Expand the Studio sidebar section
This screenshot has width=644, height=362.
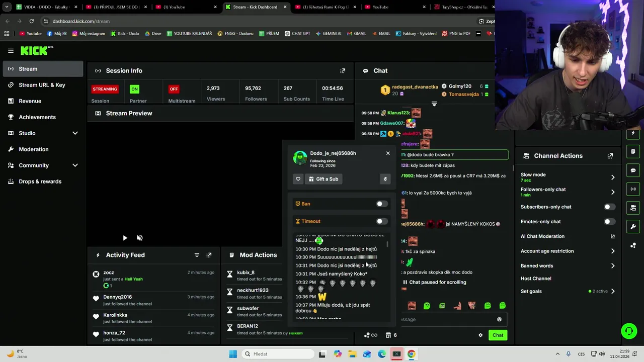[75, 133]
